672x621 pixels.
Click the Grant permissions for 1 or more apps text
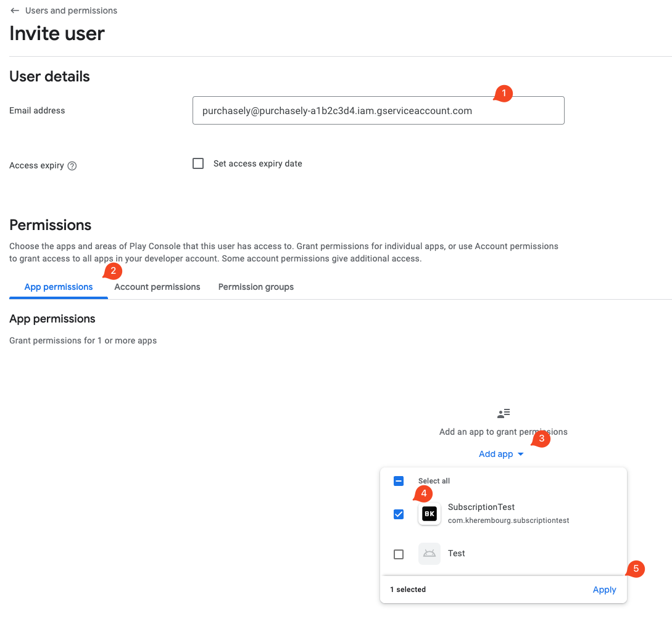[x=83, y=340]
